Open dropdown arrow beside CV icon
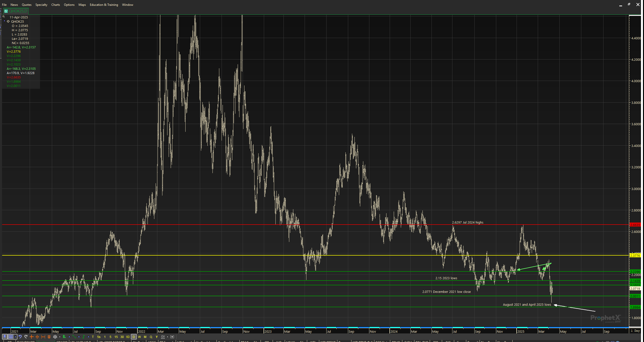 point(167,337)
